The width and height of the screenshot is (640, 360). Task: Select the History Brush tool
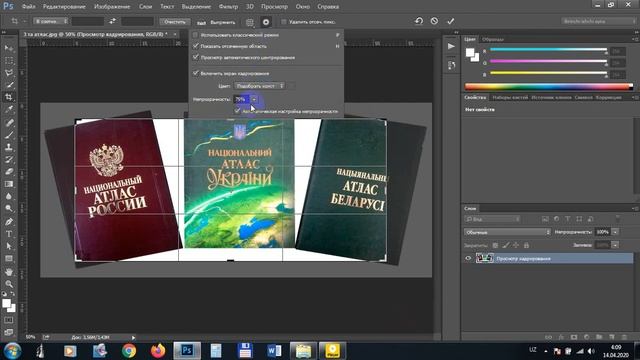pyautogui.click(x=9, y=159)
